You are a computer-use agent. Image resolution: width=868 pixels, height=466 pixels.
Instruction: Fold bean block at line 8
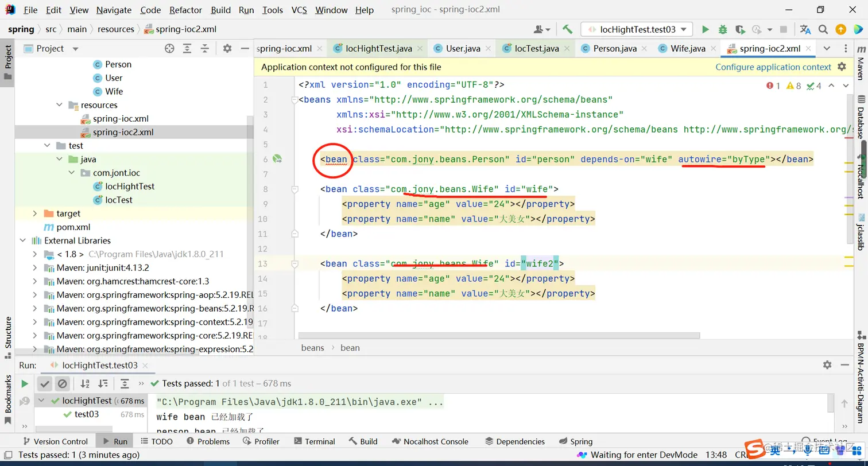coord(294,189)
